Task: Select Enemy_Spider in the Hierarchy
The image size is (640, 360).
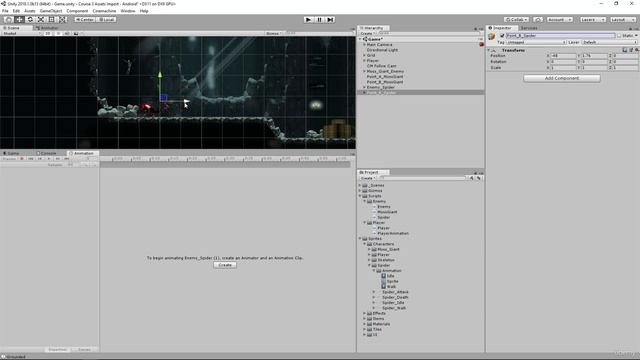Action: [380, 87]
